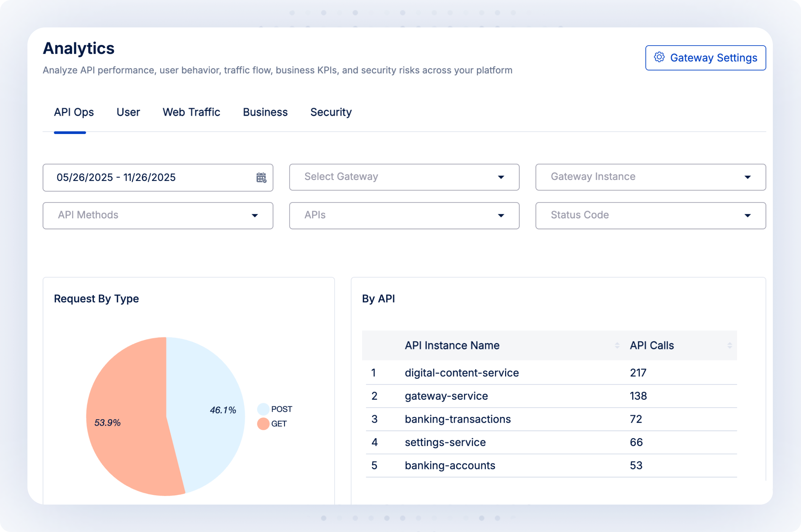Open the API Methods dropdown
Screen dimensions: 801x532
click(x=158, y=215)
